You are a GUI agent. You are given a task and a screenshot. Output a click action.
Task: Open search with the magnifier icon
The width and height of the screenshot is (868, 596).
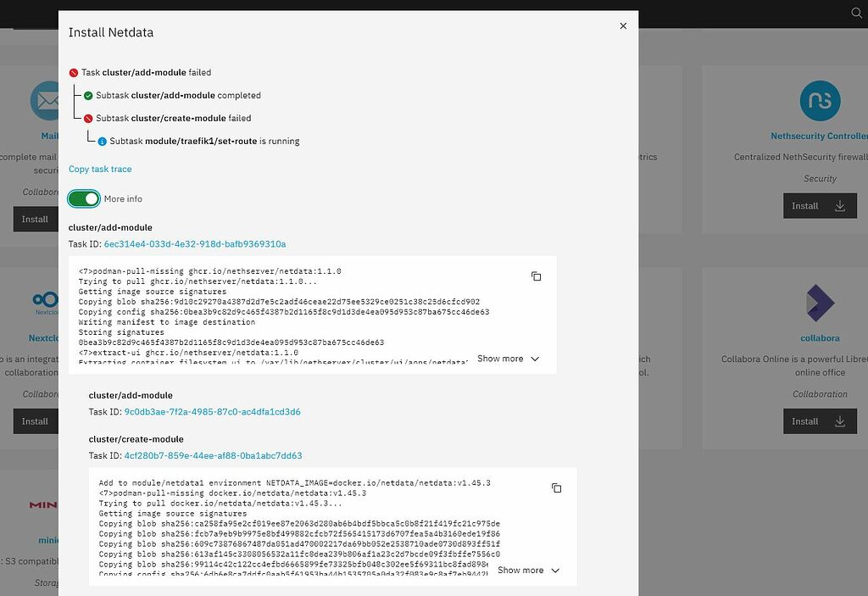pyautogui.click(x=857, y=14)
